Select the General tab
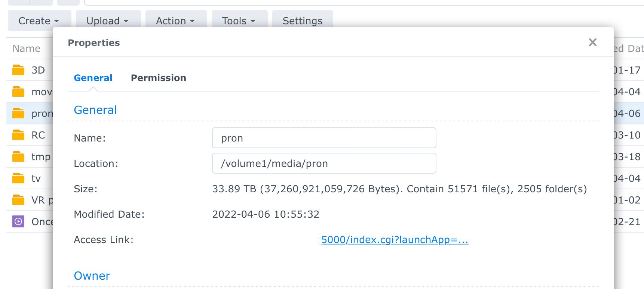The width and height of the screenshot is (644, 289). pyautogui.click(x=93, y=78)
